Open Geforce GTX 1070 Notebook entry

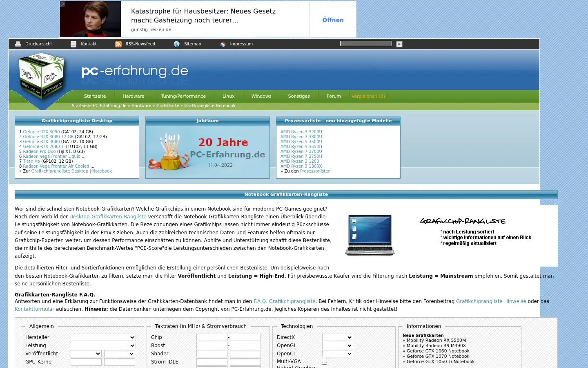438,357
